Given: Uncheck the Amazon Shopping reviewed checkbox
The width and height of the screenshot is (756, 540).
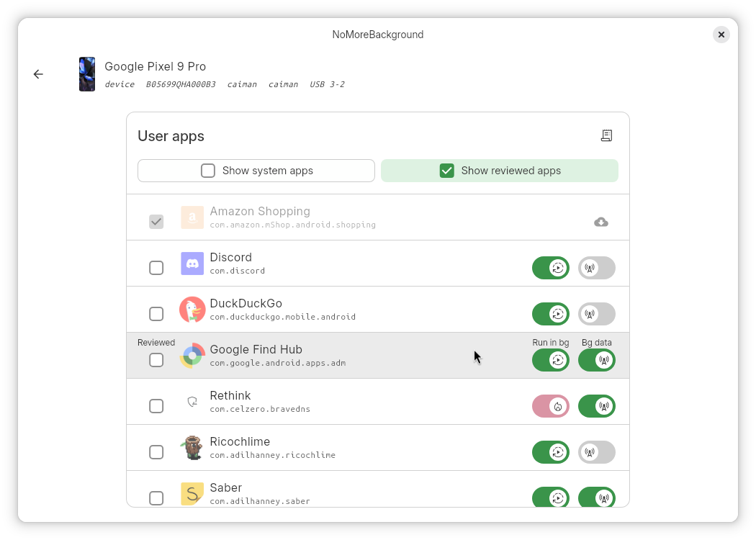Looking at the screenshot, I should click(156, 222).
